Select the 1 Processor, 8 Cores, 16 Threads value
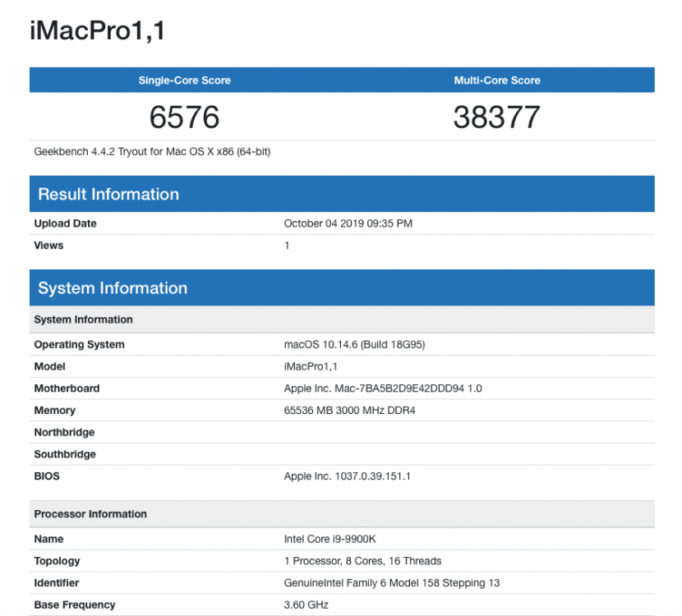682x616 pixels. pyautogui.click(x=362, y=561)
